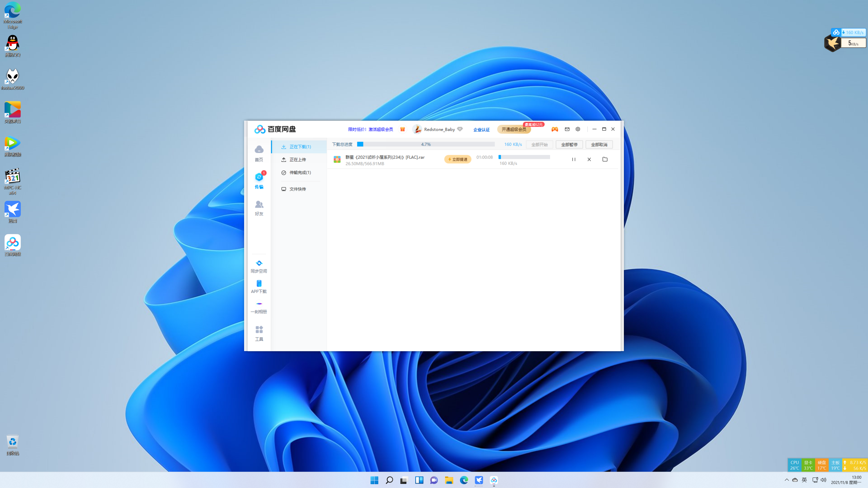Click the 立即提速 speed up button
Screen dimensions: 868x488
pos(458,159)
